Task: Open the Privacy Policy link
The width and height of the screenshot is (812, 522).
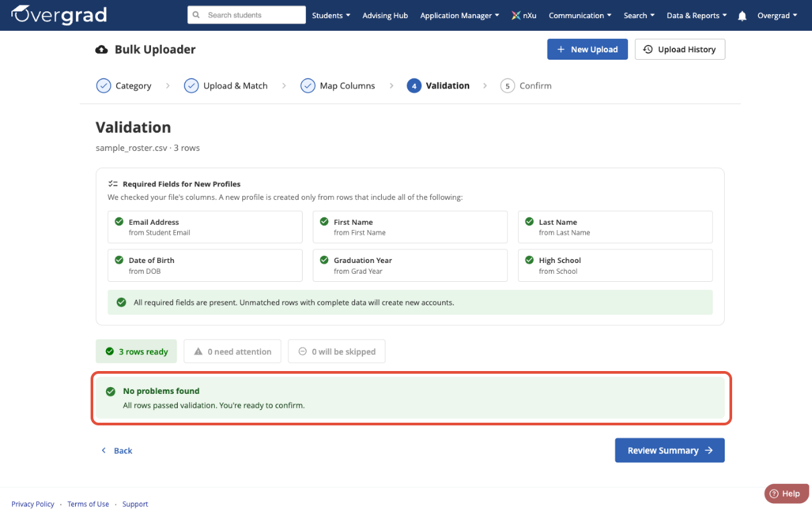Action: pos(33,504)
